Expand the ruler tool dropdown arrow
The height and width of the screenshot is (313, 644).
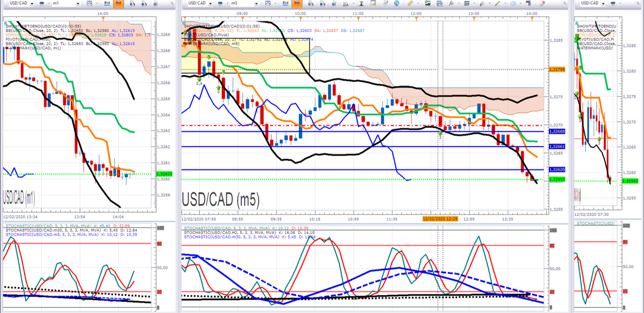click(x=418, y=4)
